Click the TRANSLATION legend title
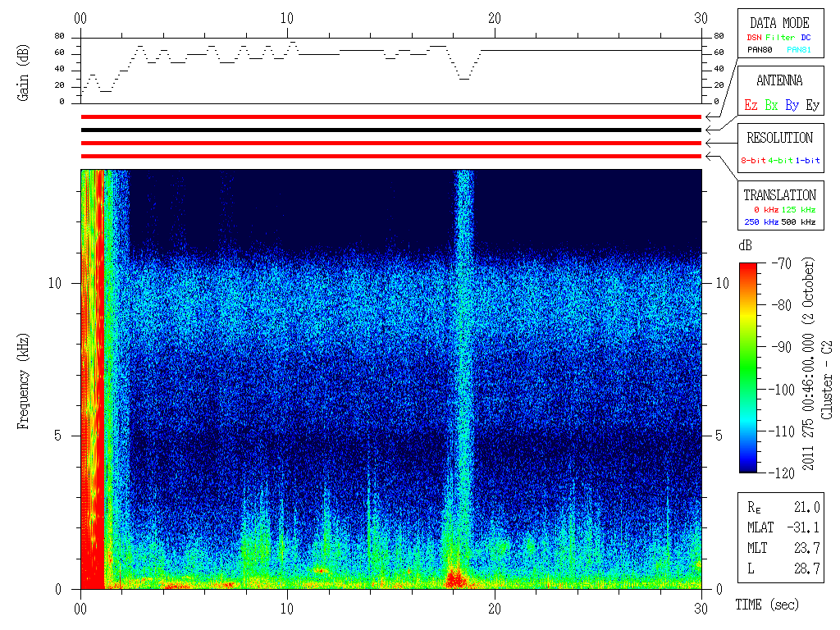The height and width of the screenshot is (630, 840). click(779, 195)
